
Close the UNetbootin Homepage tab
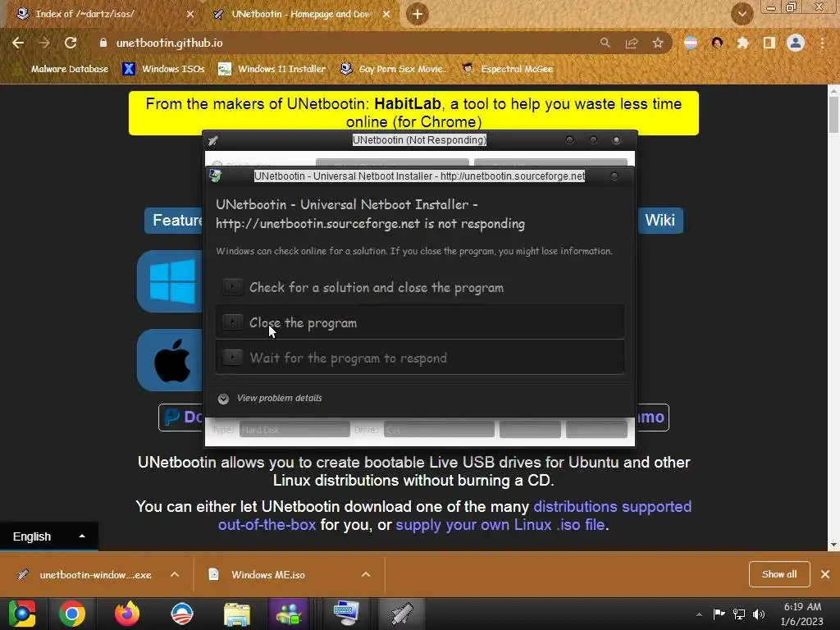[386, 15]
